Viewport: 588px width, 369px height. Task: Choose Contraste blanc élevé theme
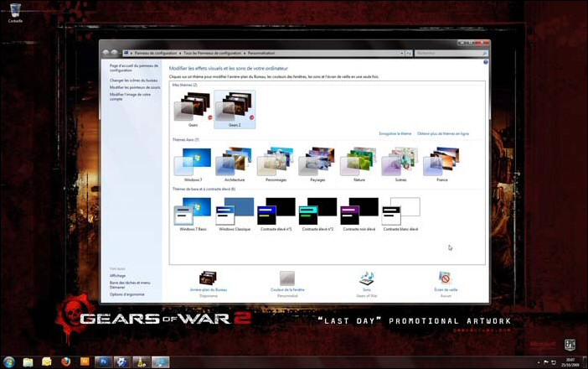coord(400,214)
